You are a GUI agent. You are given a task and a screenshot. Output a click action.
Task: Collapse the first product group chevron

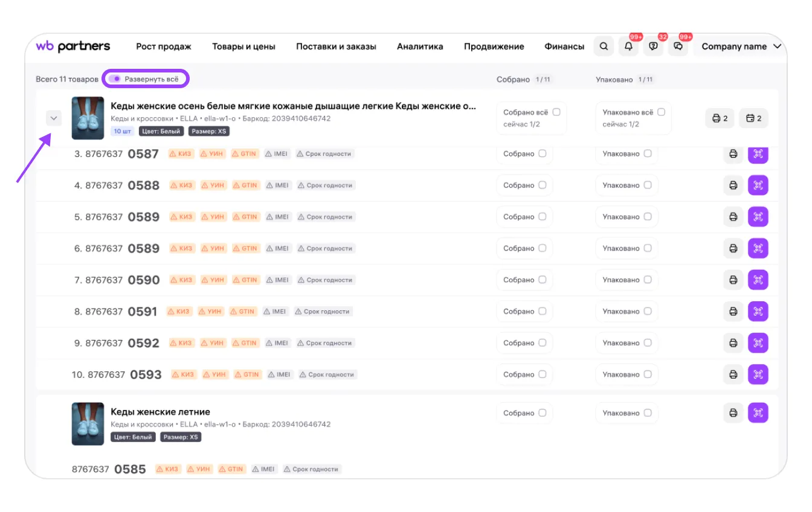(54, 118)
